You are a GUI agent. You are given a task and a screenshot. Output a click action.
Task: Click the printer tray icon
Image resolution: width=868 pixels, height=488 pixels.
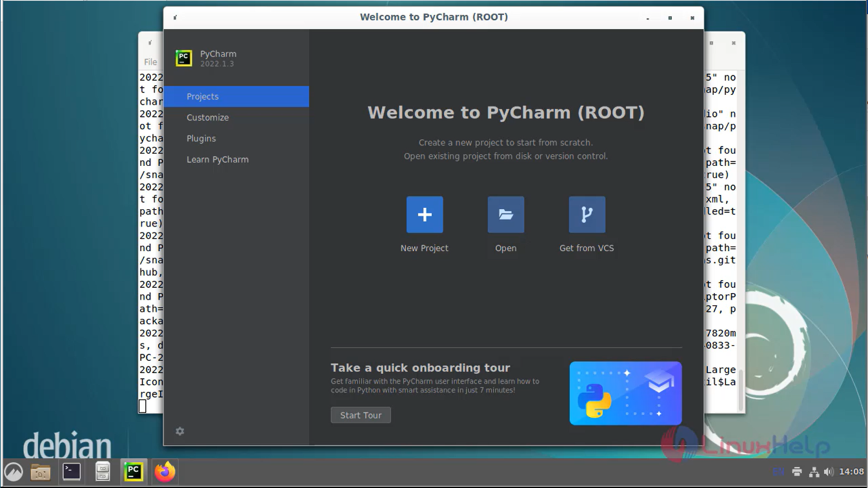pos(797,472)
